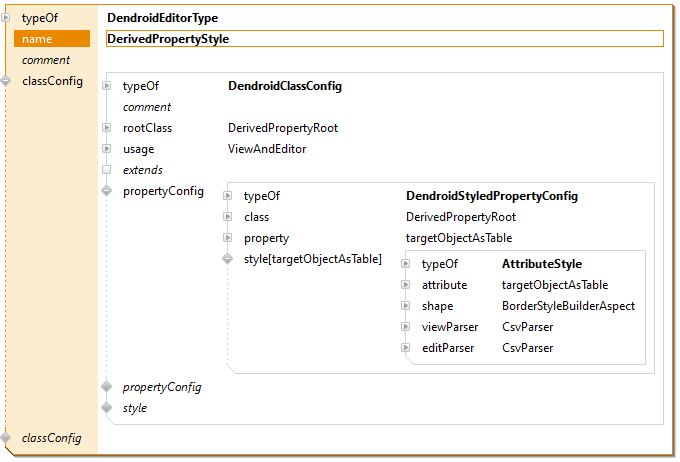The image size is (680, 462).
Task: Expand the editParser arrow icon
Action: tap(406, 348)
